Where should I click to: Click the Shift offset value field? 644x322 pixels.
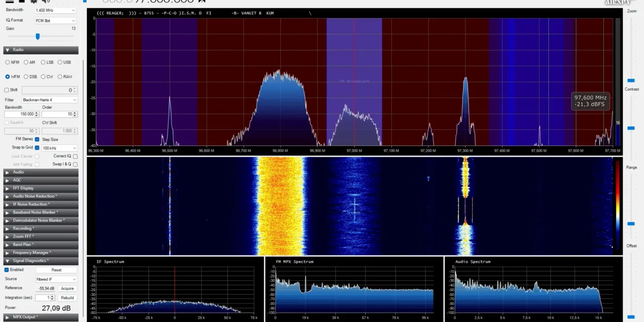49,90
